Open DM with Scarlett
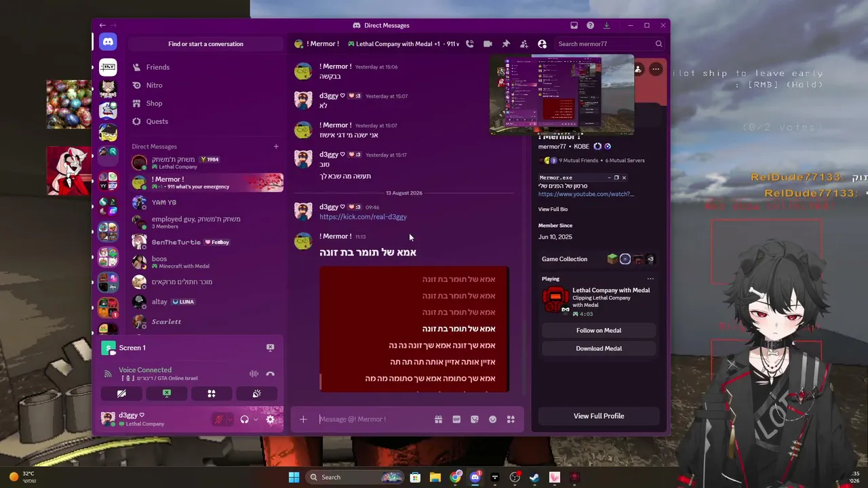Screen dimensions: 868x488 point(205,321)
